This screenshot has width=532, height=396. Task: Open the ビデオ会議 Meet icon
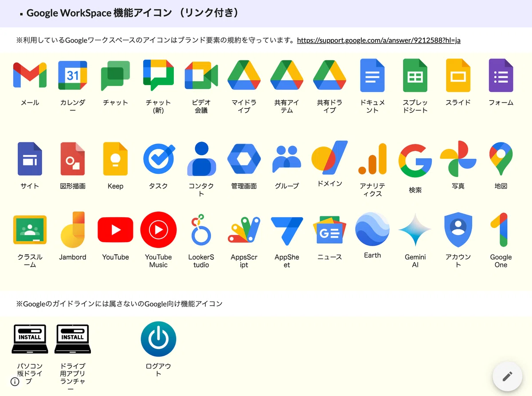point(201,75)
